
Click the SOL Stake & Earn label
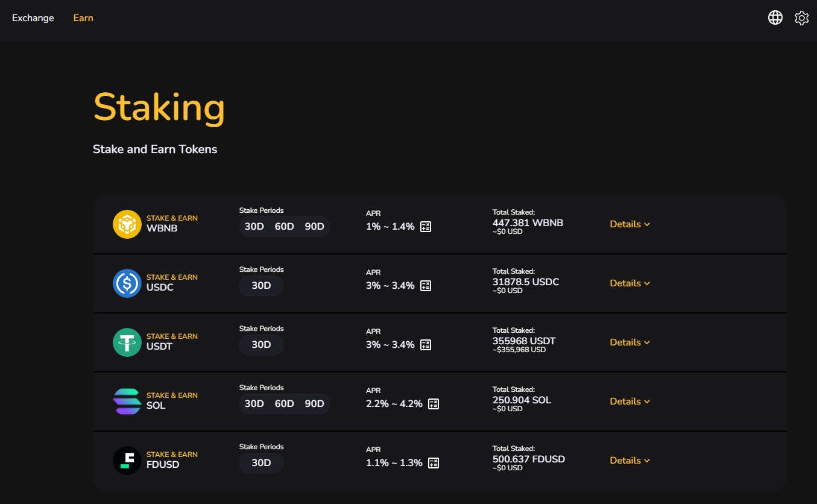coord(172,395)
